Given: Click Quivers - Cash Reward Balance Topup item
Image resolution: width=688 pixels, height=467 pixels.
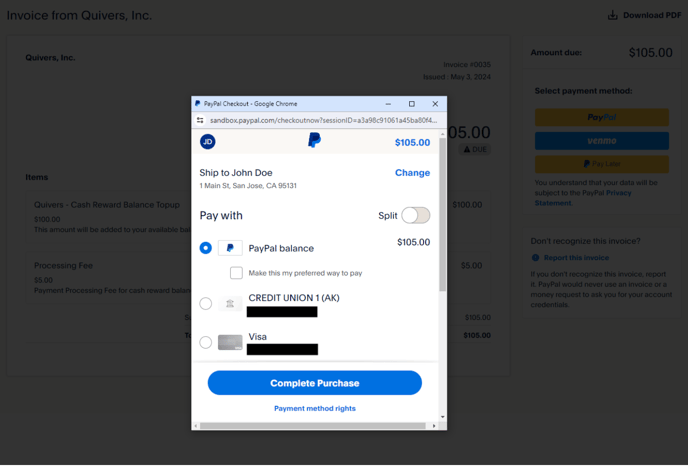Looking at the screenshot, I should [x=107, y=205].
